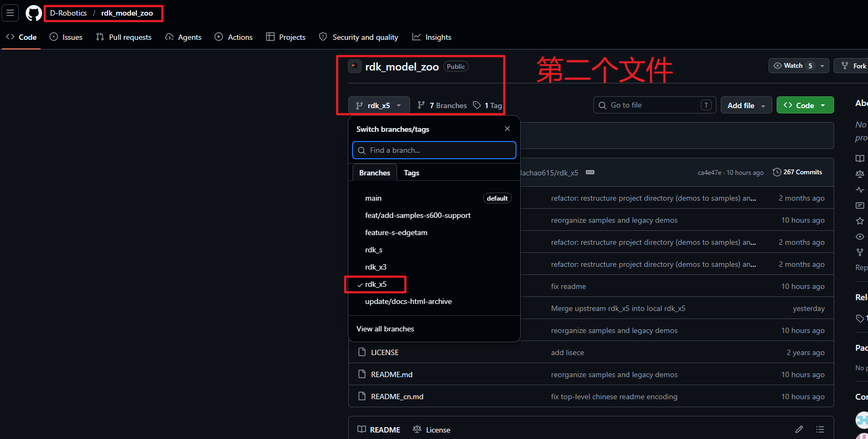The image size is (868, 439).
Task: Close the Switch branches/tags popup
Action: click(x=507, y=129)
